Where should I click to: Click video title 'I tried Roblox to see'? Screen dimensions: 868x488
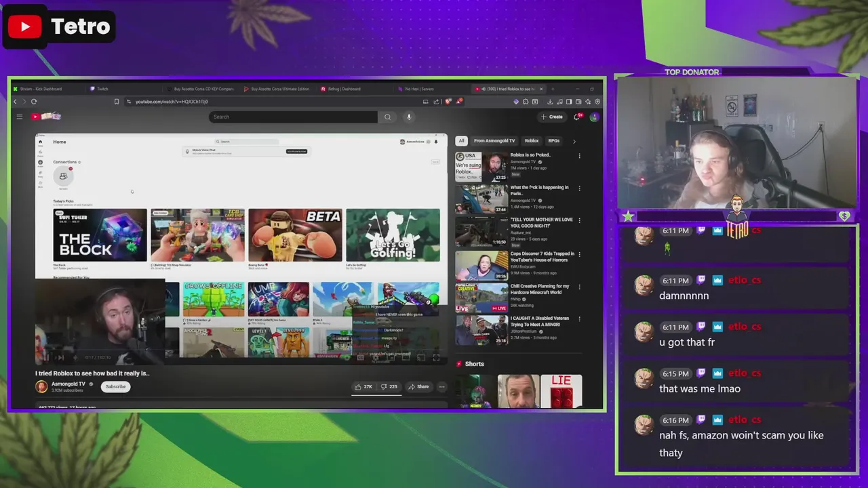tap(92, 373)
